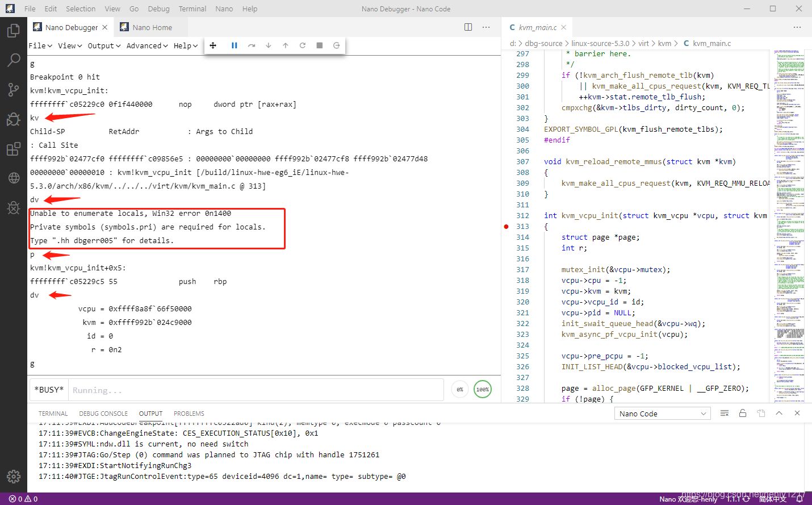Open the Nano Code output channel dropdown
The width and height of the screenshot is (812, 505).
pyautogui.click(x=662, y=414)
